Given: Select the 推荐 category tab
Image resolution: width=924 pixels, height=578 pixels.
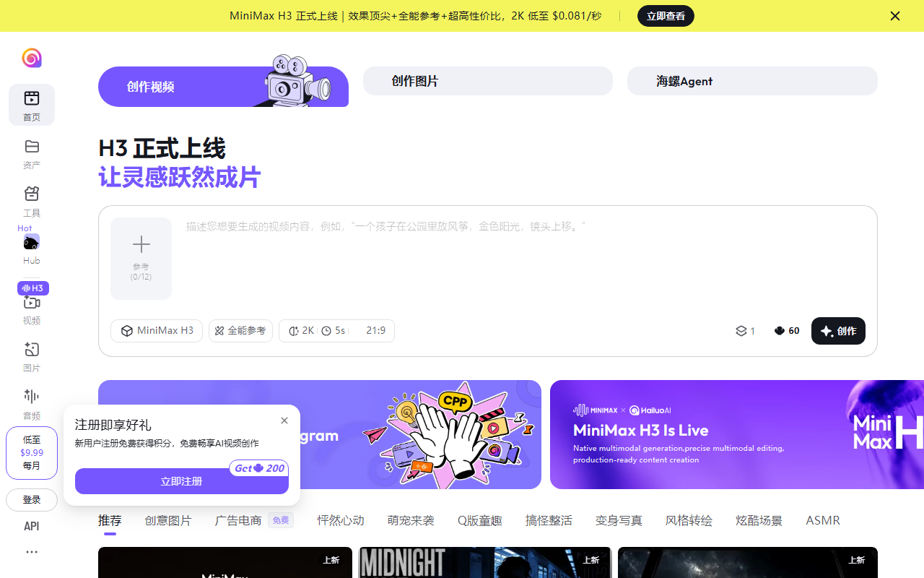Looking at the screenshot, I should [x=110, y=520].
